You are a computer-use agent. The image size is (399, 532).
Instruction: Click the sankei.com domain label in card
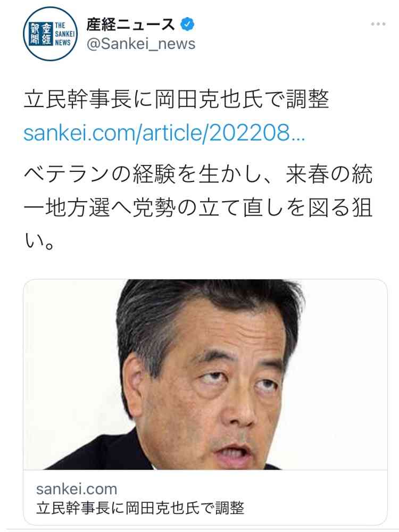[77, 489]
